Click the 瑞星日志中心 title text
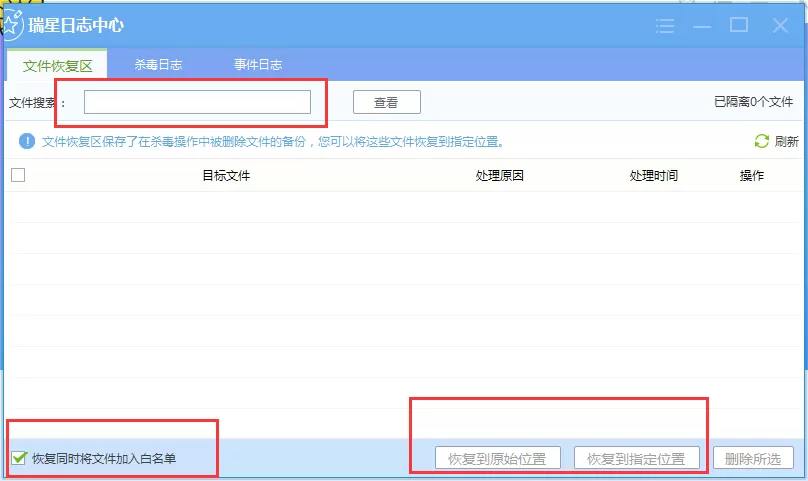808x481 pixels. (x=76, y=25)
